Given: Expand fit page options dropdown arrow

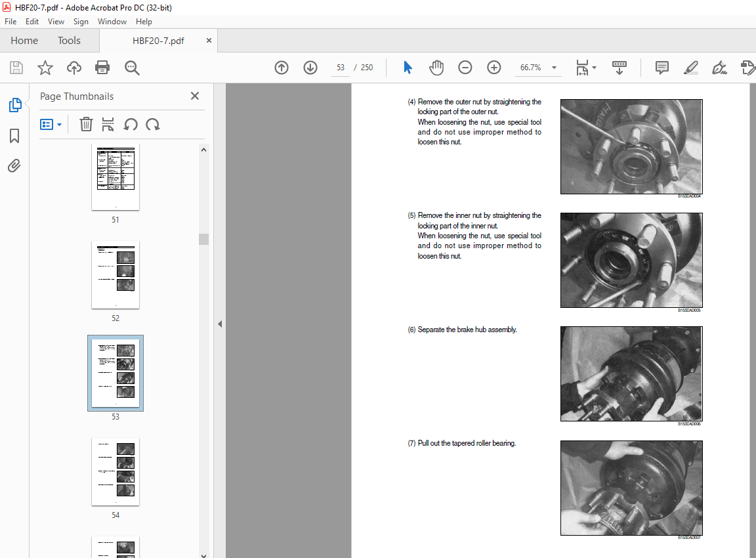Looking at the screenshot, I should pyautogui.click(x=594, y=68).
